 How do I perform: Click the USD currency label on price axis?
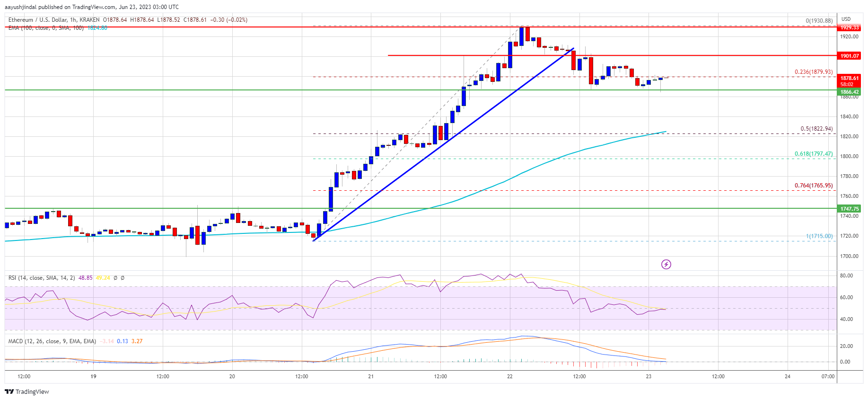point(846,19)
